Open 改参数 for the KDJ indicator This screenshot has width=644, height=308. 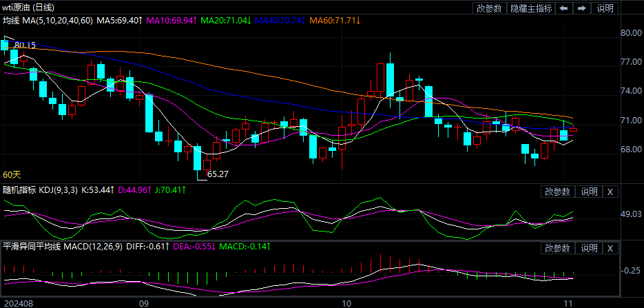click(x=557, y=191)
